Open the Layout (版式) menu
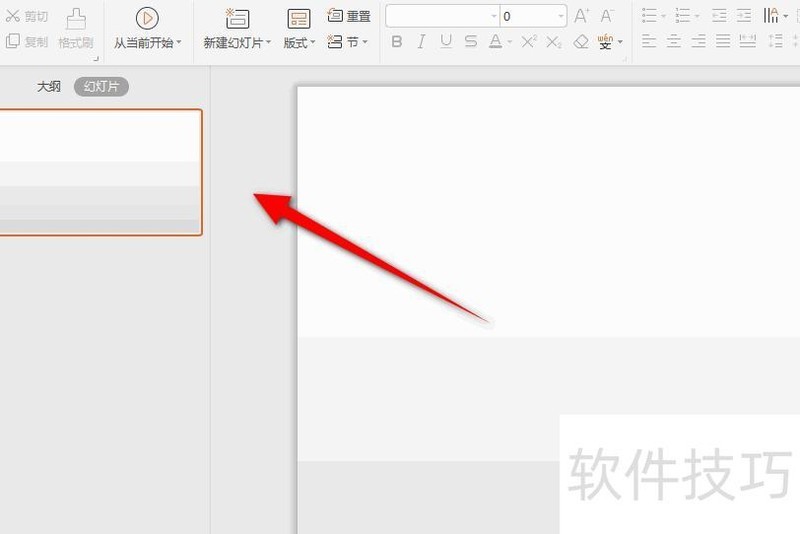This screenshot has height=534, width=800. (x=299, y=30)
